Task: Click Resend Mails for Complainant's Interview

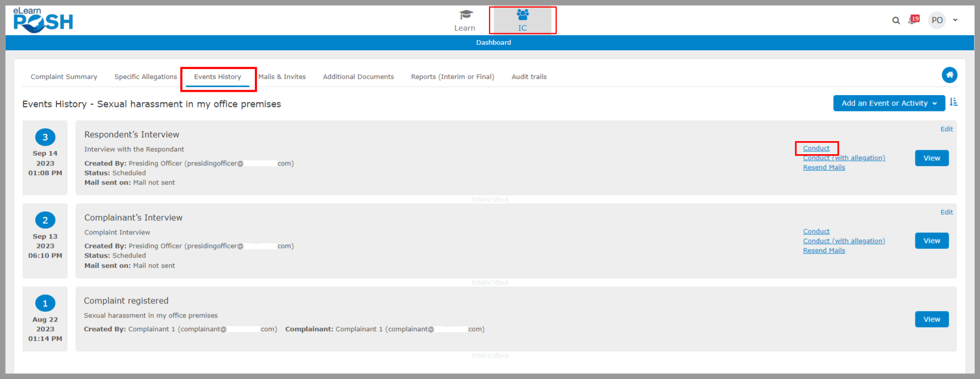Action: pos(824,250)
